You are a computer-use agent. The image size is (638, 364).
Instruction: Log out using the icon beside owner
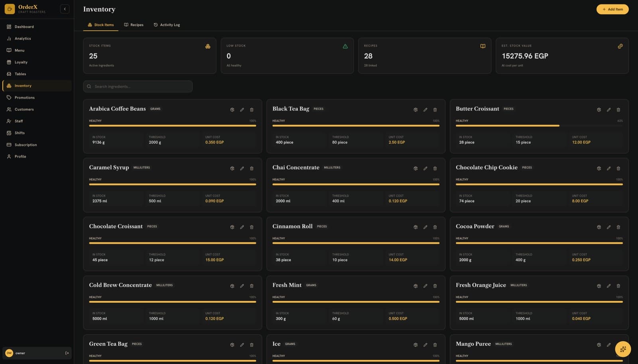[67, 353]
